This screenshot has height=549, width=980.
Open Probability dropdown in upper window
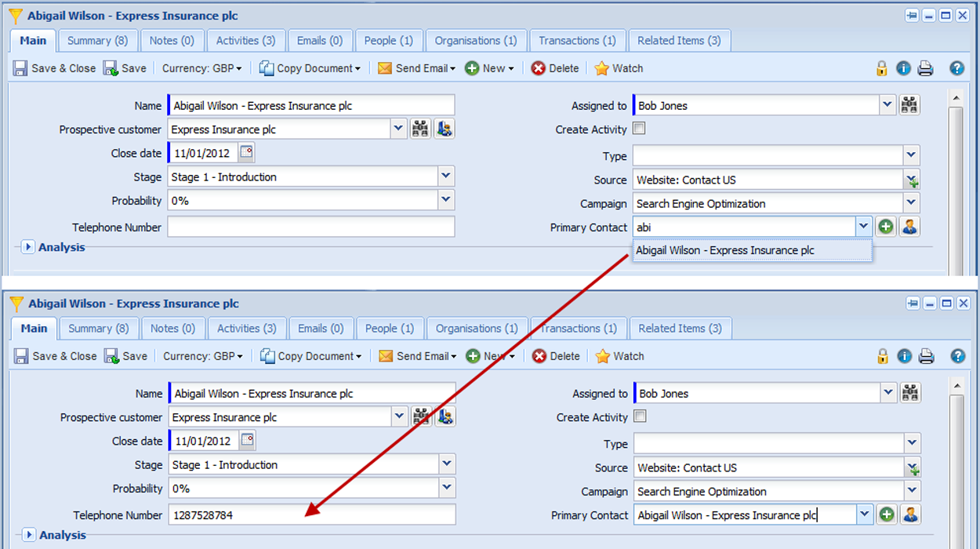pyautogui.click(x=446, y=200)
